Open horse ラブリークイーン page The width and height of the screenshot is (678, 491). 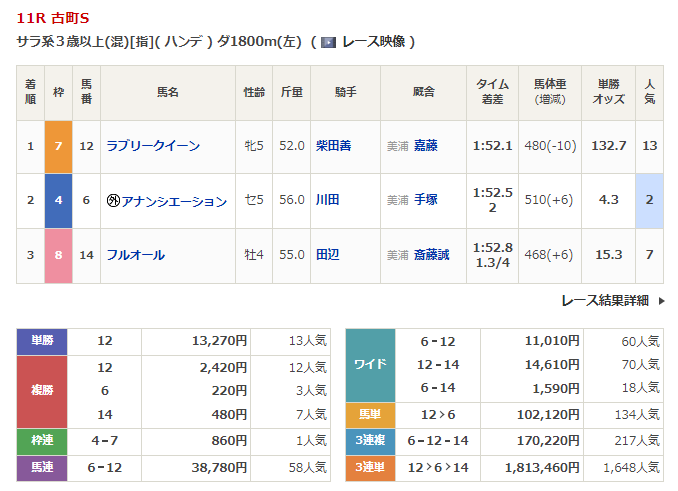[153, 146]
